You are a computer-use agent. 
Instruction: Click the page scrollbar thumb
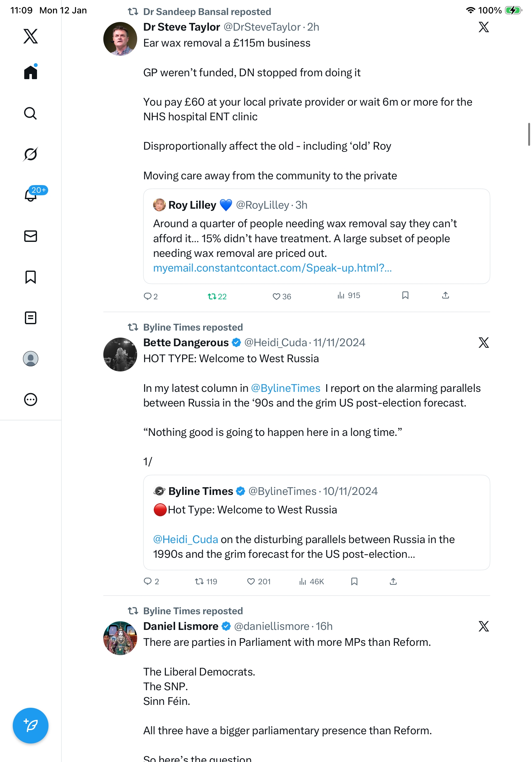tap(529, 134)
